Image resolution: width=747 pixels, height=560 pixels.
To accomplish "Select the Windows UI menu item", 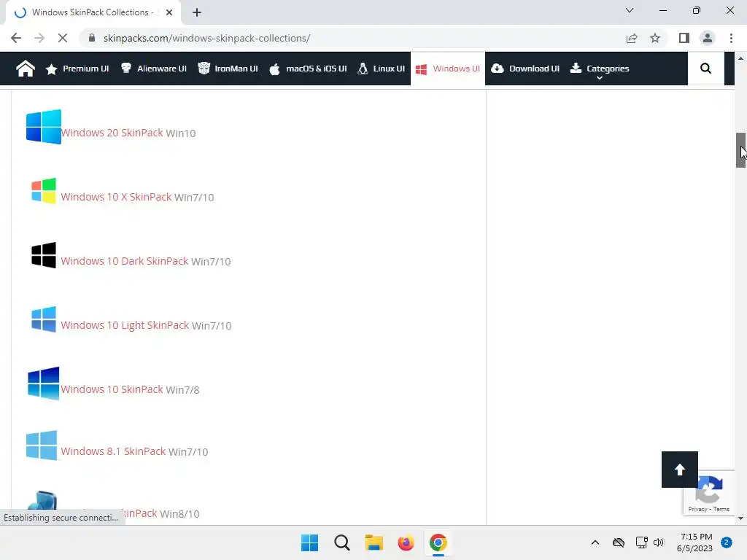I will [448, 69].
